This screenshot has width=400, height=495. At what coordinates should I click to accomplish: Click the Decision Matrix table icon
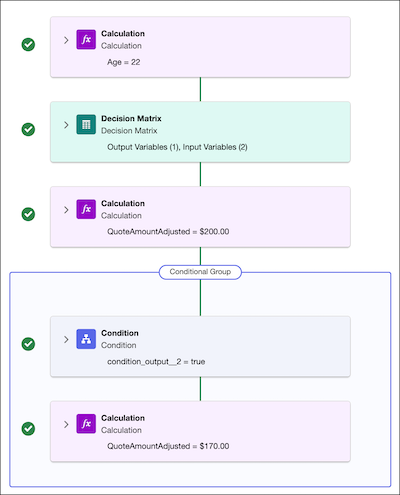click(86, 125)
